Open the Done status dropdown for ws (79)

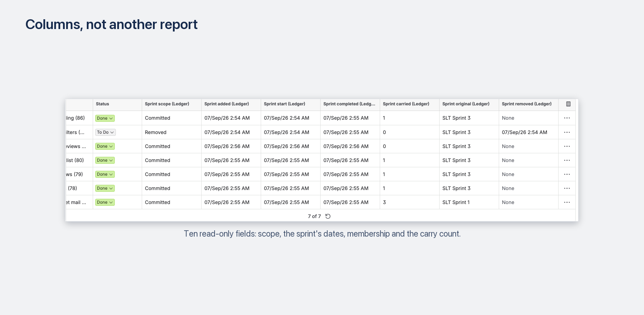point(105,174)
